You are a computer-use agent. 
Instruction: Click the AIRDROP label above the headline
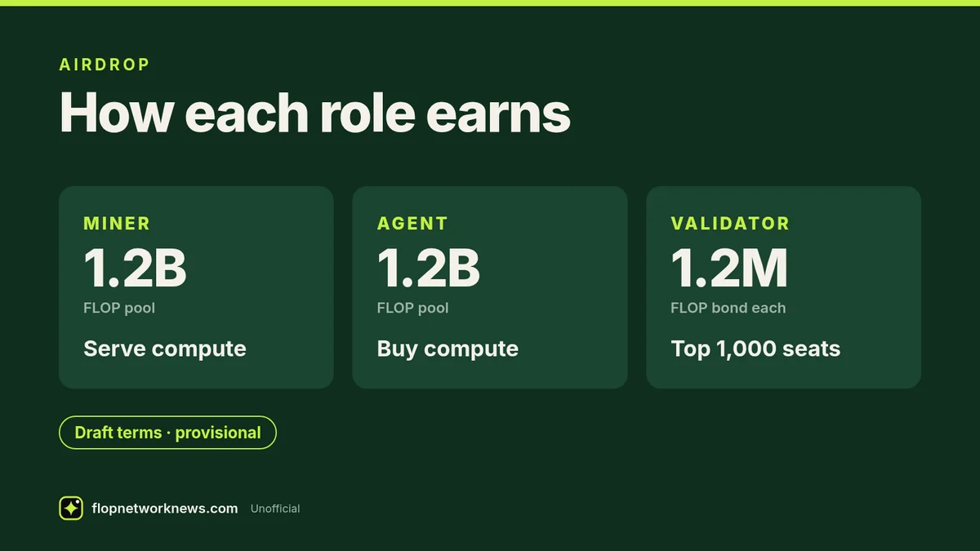pyautogui.click(x=105, y=64)
